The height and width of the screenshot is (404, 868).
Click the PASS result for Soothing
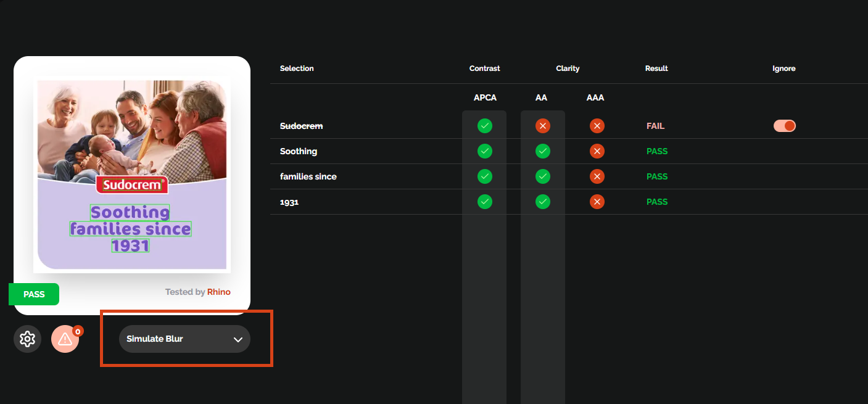[657, 151]
